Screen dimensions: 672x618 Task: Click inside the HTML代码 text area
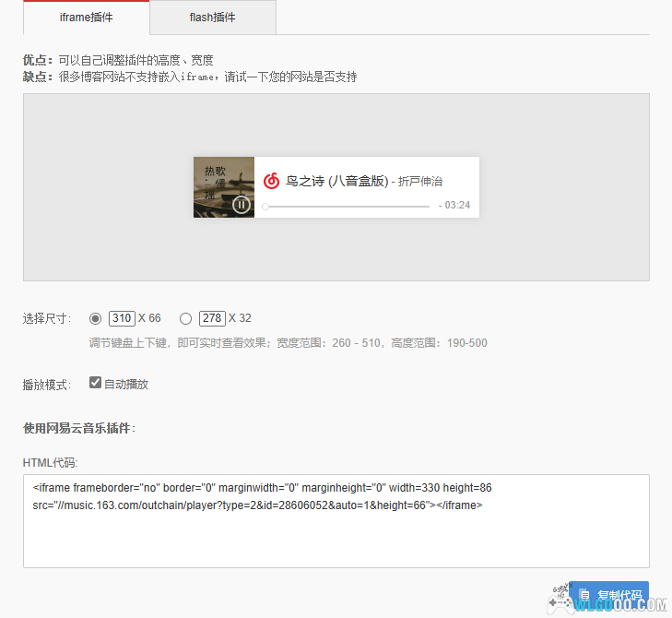(336, 521)
